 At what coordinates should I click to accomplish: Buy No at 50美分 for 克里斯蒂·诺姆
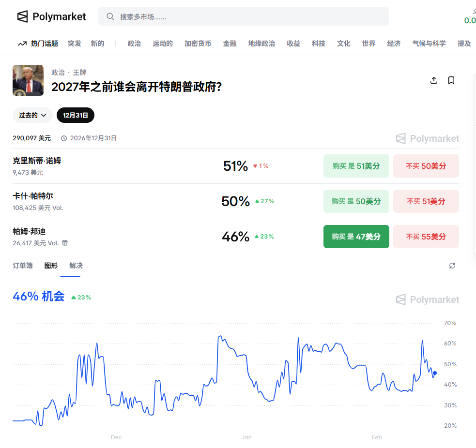(x=426, y=166)
